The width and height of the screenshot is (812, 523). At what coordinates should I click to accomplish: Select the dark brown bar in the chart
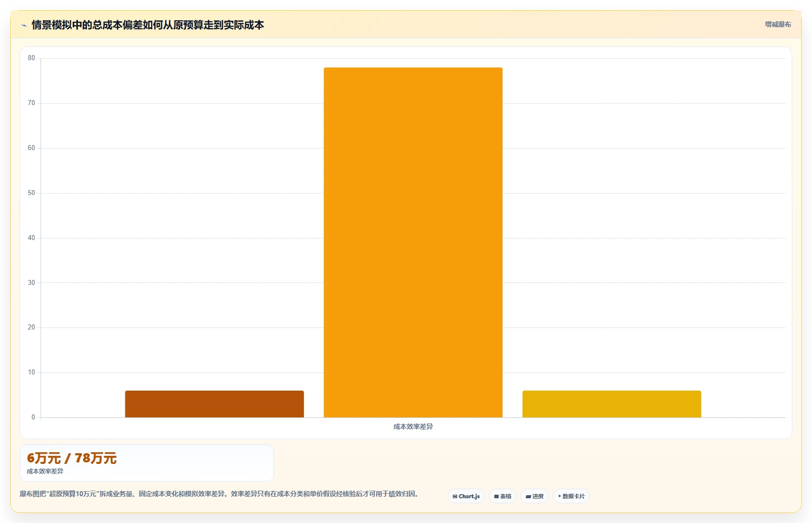click(x=214, y=404)
